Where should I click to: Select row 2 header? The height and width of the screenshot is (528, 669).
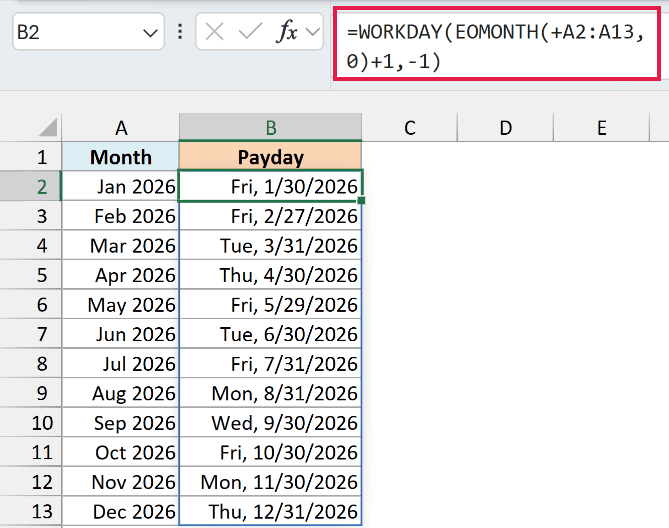31,186
